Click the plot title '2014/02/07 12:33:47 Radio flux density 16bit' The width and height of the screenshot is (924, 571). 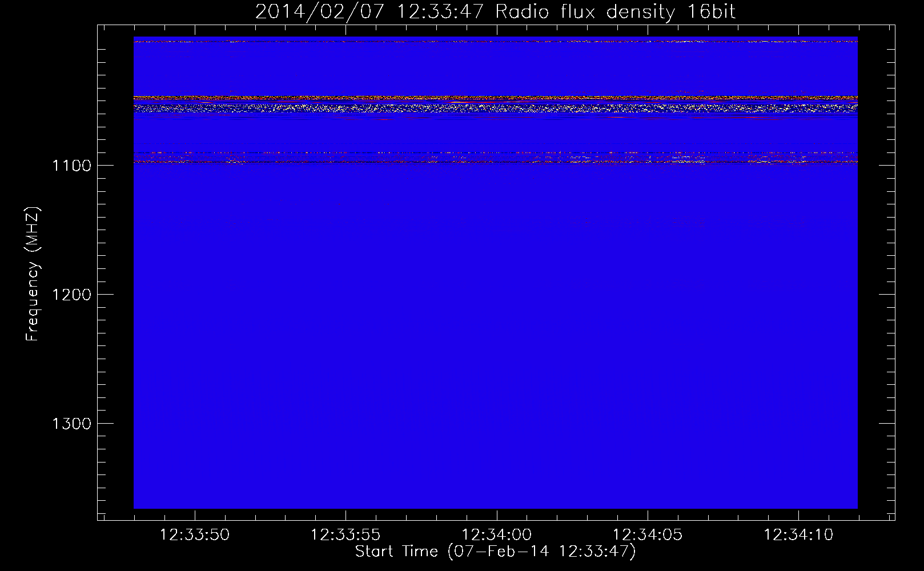point(495,12)
